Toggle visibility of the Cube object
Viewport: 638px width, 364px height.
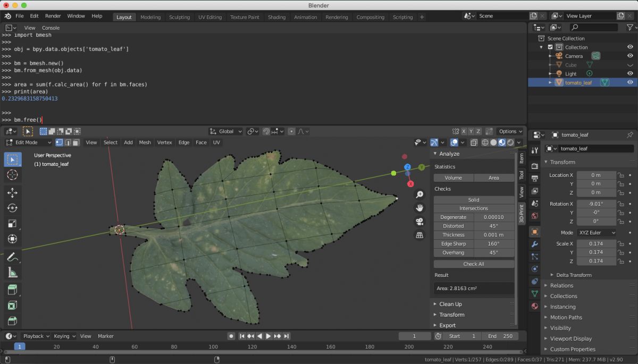tap(630, 65)
